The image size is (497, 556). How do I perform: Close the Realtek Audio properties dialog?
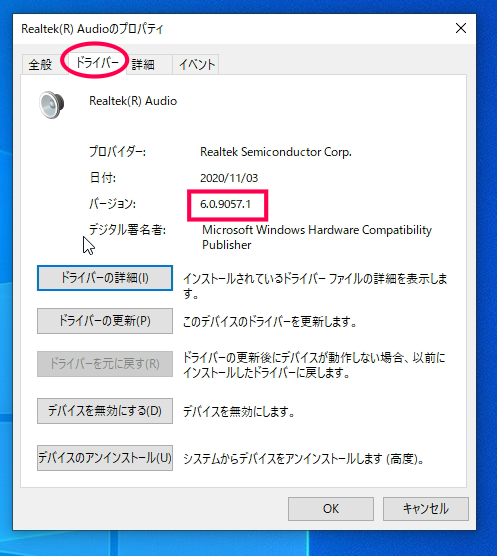(x=460, y=28)
